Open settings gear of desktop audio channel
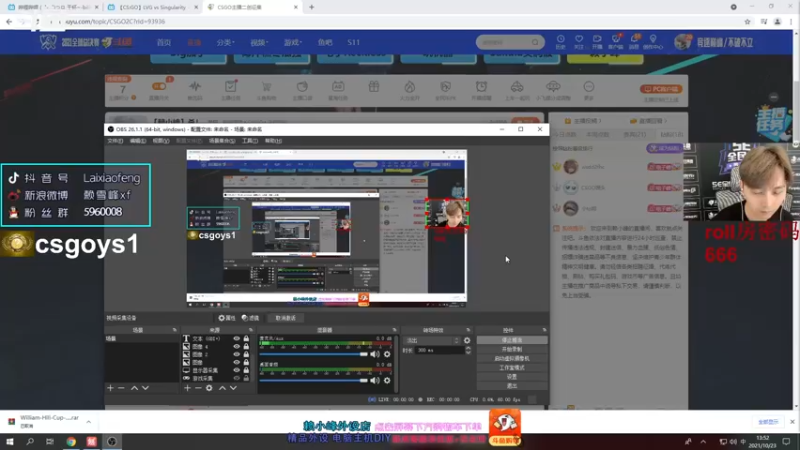 coord(387,380)
